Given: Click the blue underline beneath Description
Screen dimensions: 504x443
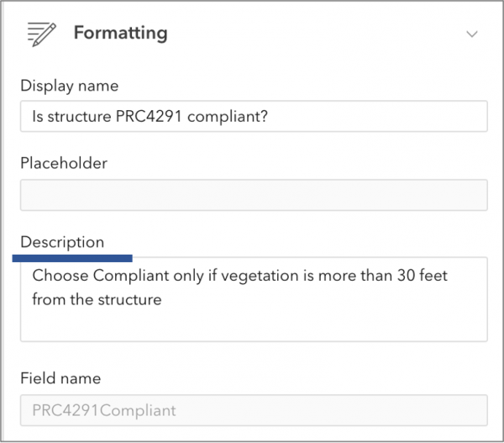Looking at the screenshot, I should (x=72, y=259).
